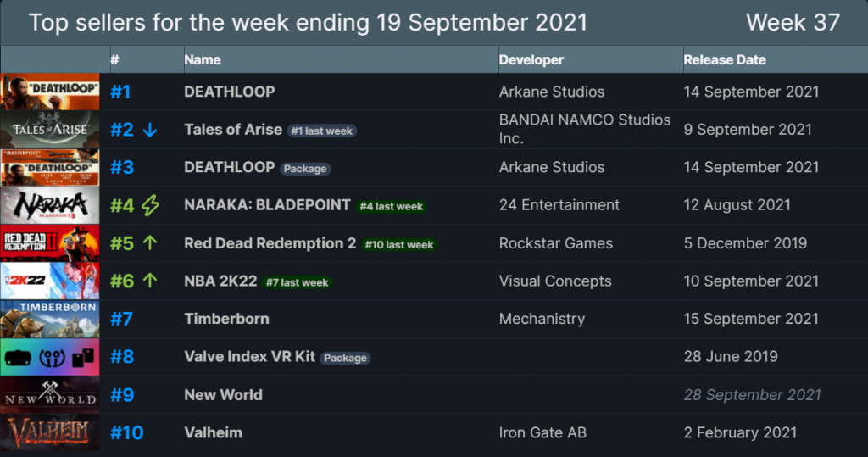
Task: Click the down arrow beside rank #2
Action: [150, 131]
